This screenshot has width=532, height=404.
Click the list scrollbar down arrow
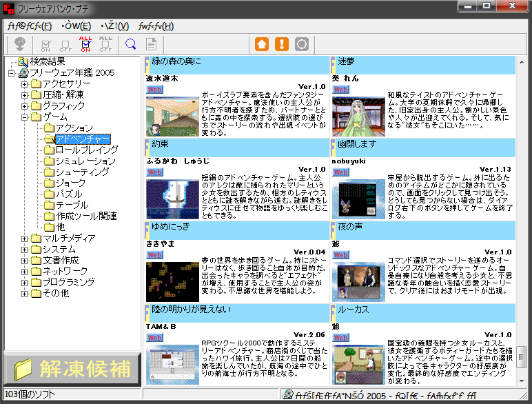(x=522, y=381)
